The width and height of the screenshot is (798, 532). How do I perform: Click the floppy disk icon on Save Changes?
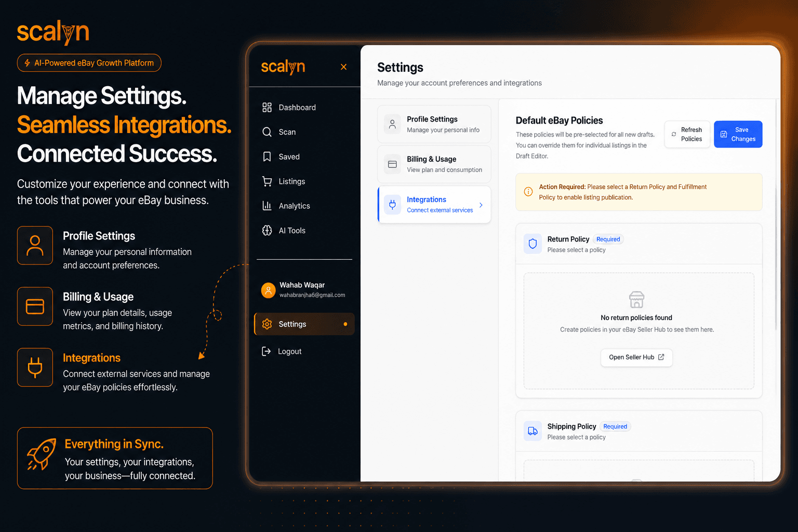click(724, 134)
